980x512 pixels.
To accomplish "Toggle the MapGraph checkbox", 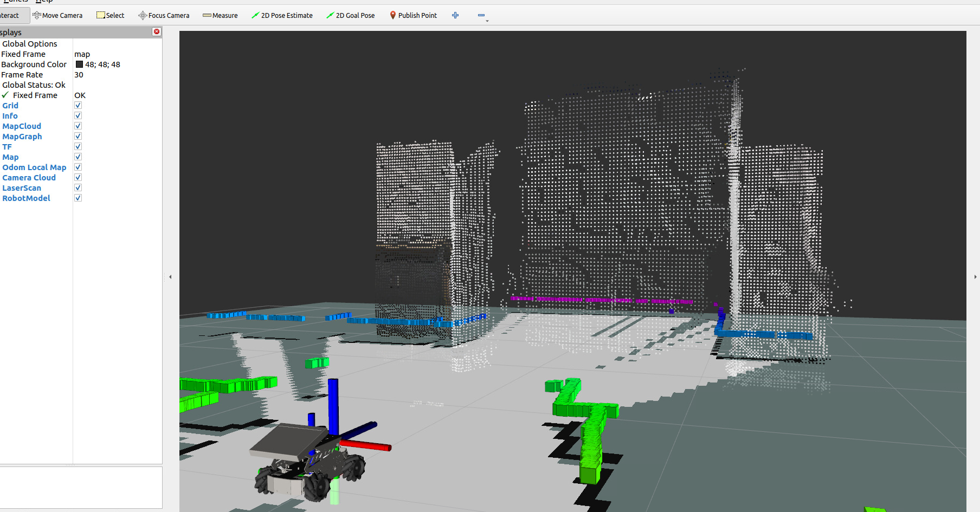I will click(78, 136).
